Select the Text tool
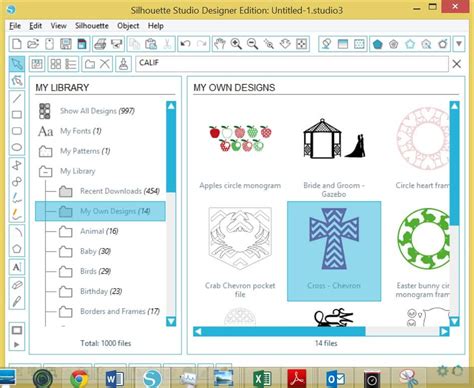The width and height of the screenshot is (474, 388). tap(17, 267)
